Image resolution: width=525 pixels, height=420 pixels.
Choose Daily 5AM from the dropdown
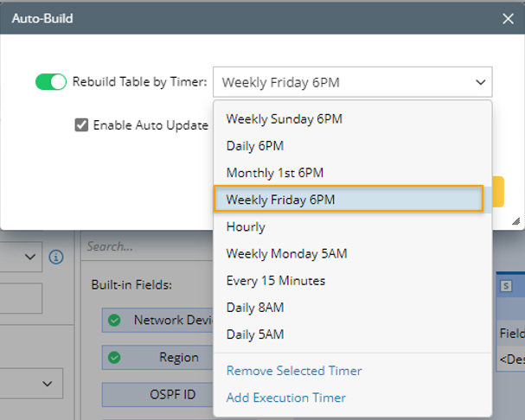click(255, 334)
